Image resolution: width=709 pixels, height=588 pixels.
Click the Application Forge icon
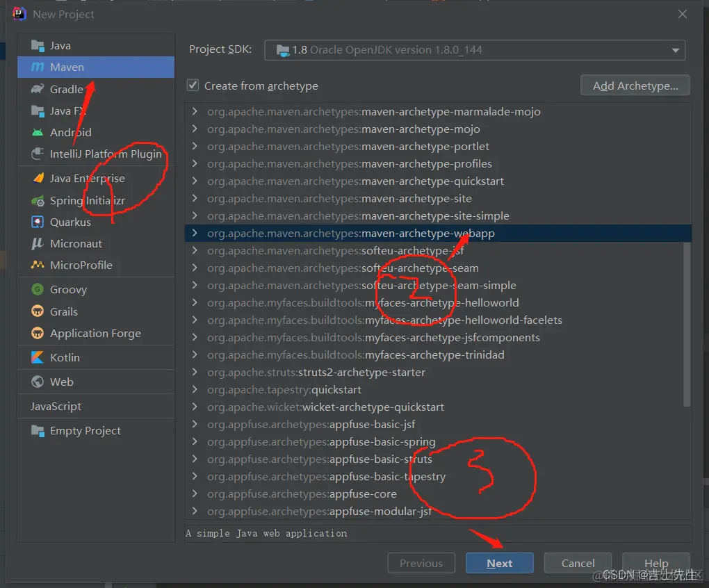(38, 333)
